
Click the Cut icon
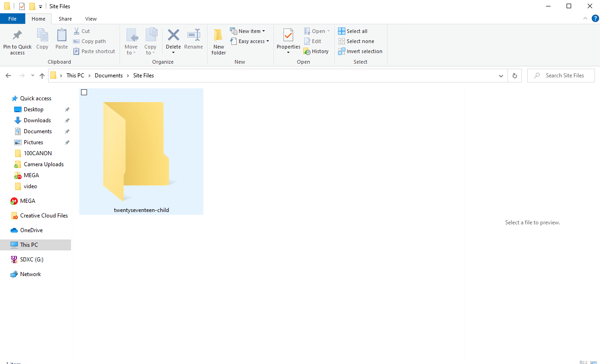coord(82,31)
